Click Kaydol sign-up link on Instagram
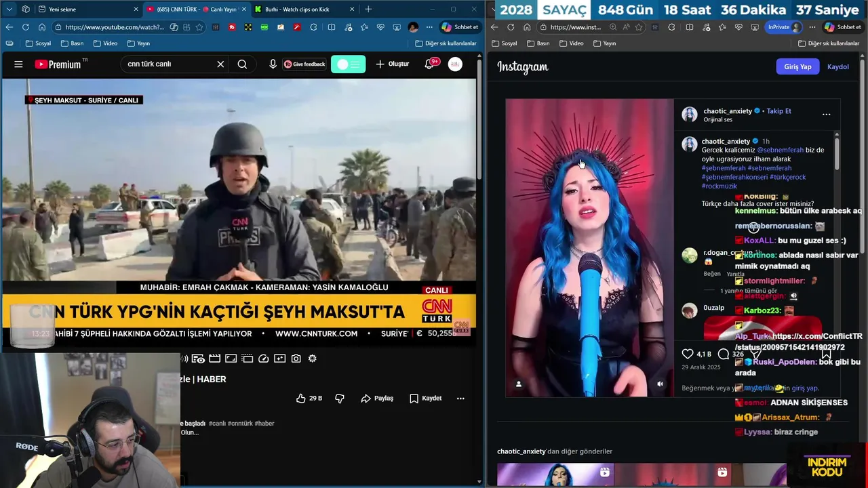The width and height of the screenshot is (868, 488). pos(838,66)
